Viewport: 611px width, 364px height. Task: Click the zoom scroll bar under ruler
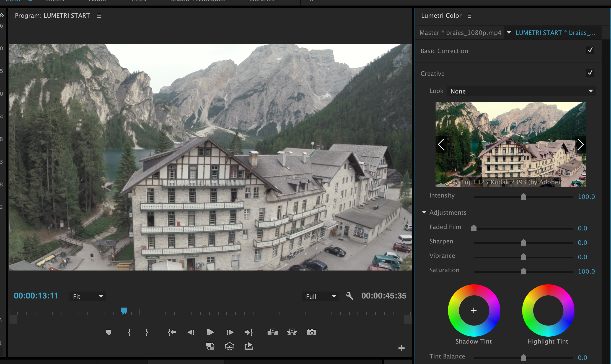tap(210, 319)
